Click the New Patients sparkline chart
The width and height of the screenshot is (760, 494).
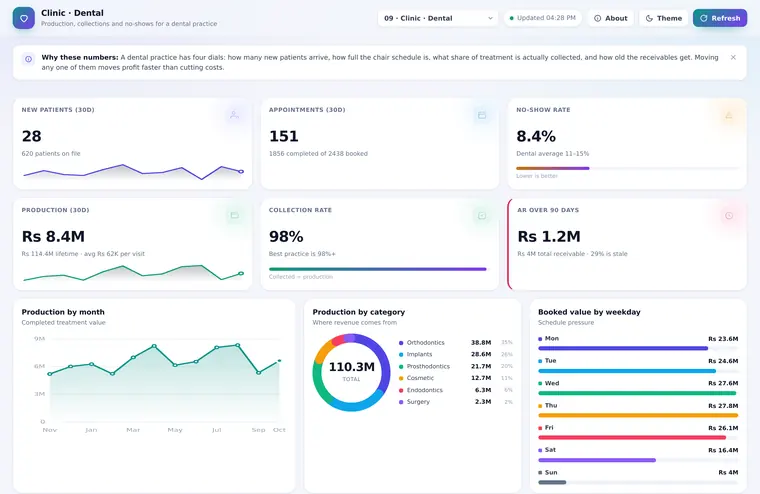[x=133, y=172]
